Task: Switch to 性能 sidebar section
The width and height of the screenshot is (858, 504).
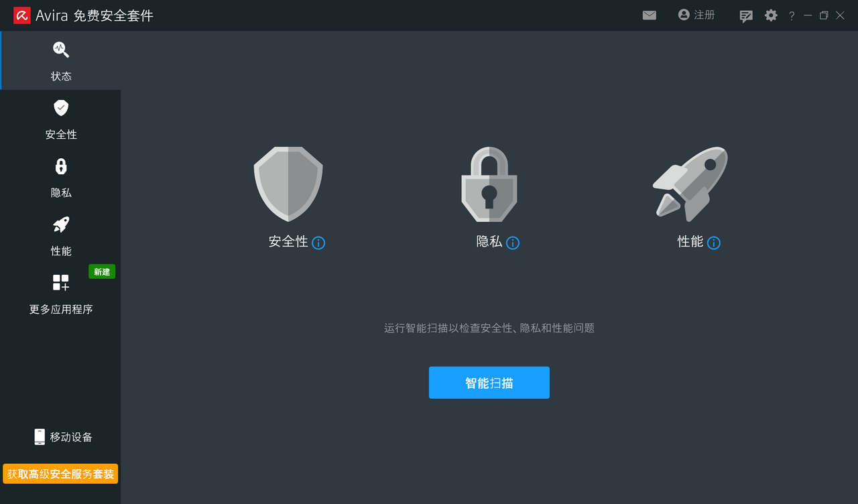Action: [x=61, y=236]
